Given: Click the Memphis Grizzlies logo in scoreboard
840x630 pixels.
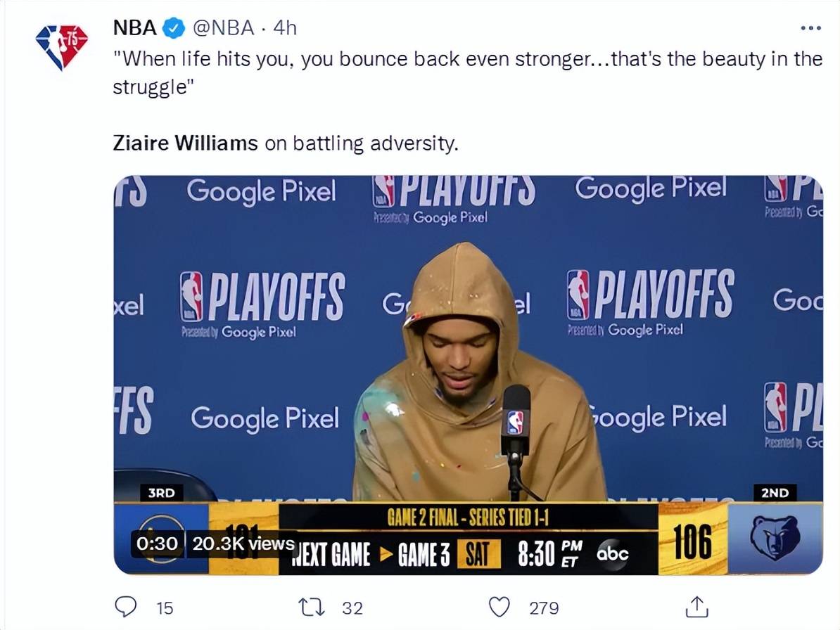Looking at the screenshot, I should pos(775,538).
